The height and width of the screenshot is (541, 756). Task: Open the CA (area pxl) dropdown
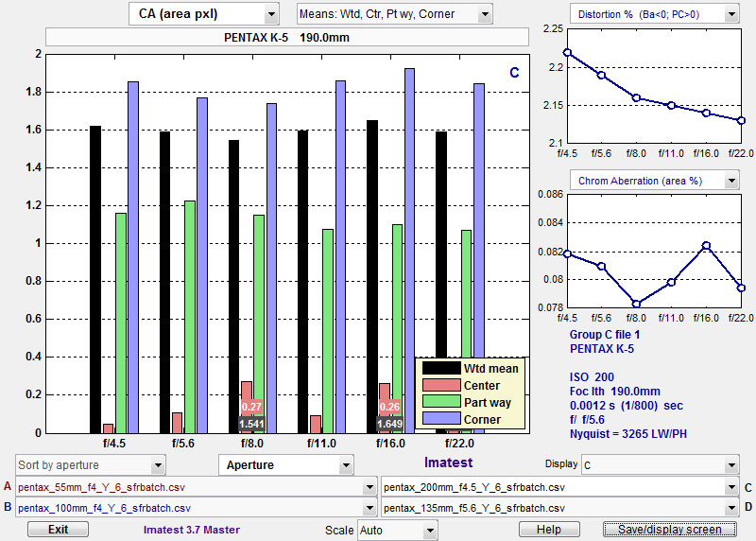coord(203,14)
